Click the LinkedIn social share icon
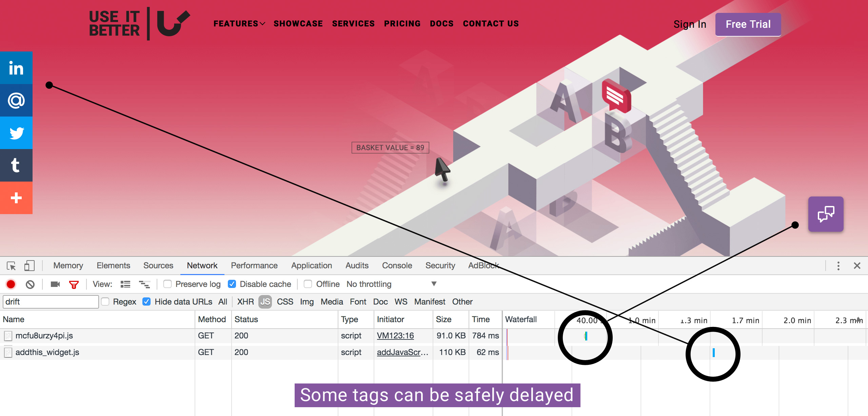Viewport: 868px width, 416px height. tap(16, 68)
